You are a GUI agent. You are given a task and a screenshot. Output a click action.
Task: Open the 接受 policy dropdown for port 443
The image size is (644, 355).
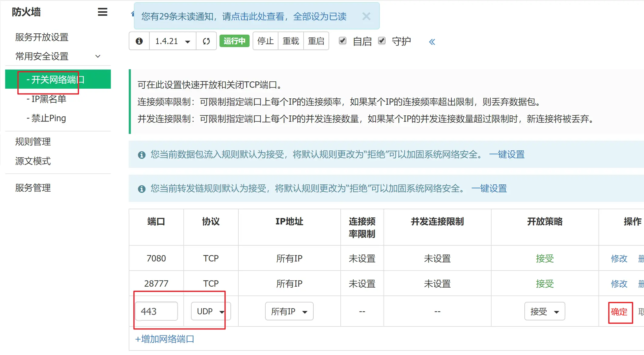click(x=544, y=311)
